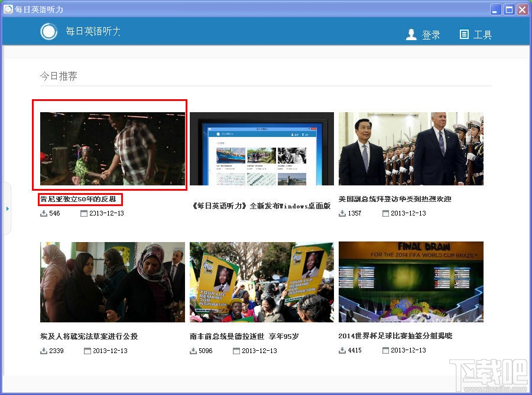Click title 美国副总统拜登访华受到热烈欢迎
The width and height of the screenshot is (532, 395).
(x=395, y=199)
